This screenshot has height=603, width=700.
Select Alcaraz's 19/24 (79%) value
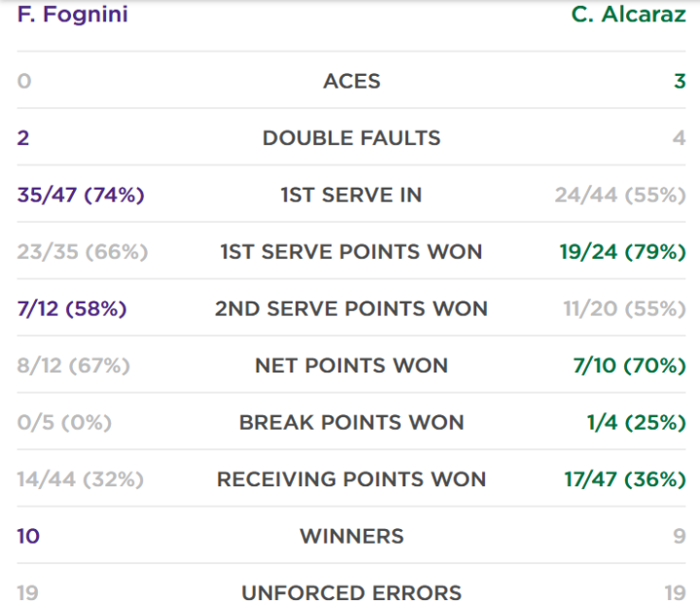pos(623,252)
